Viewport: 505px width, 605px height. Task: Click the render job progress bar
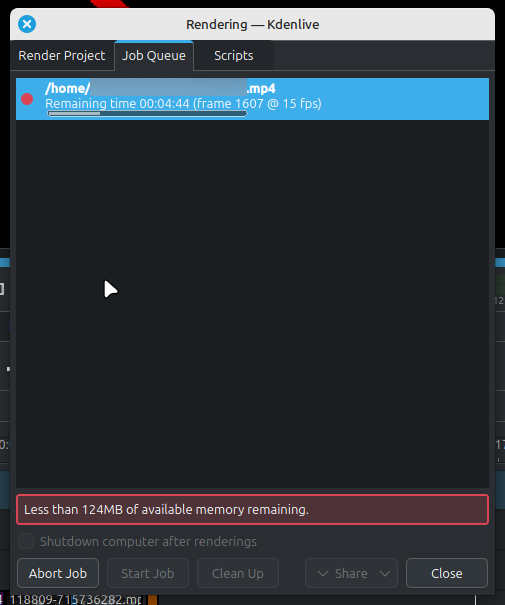(x=147, y=113)
